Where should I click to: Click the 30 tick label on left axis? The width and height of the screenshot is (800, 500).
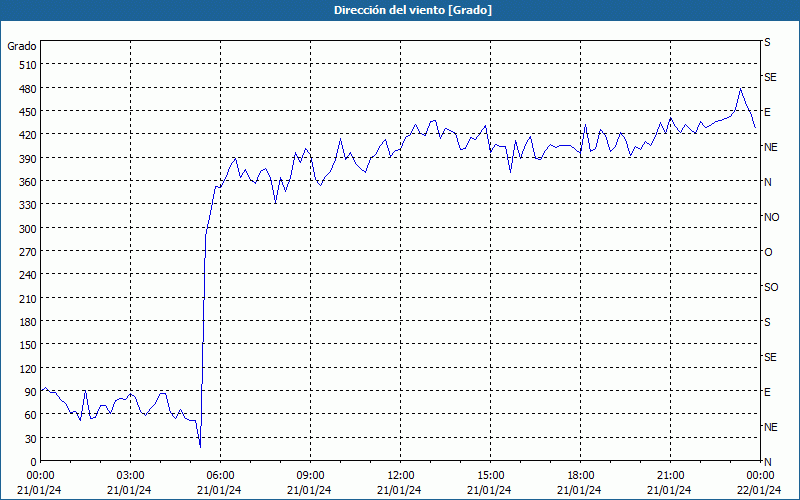pos(31,439)
